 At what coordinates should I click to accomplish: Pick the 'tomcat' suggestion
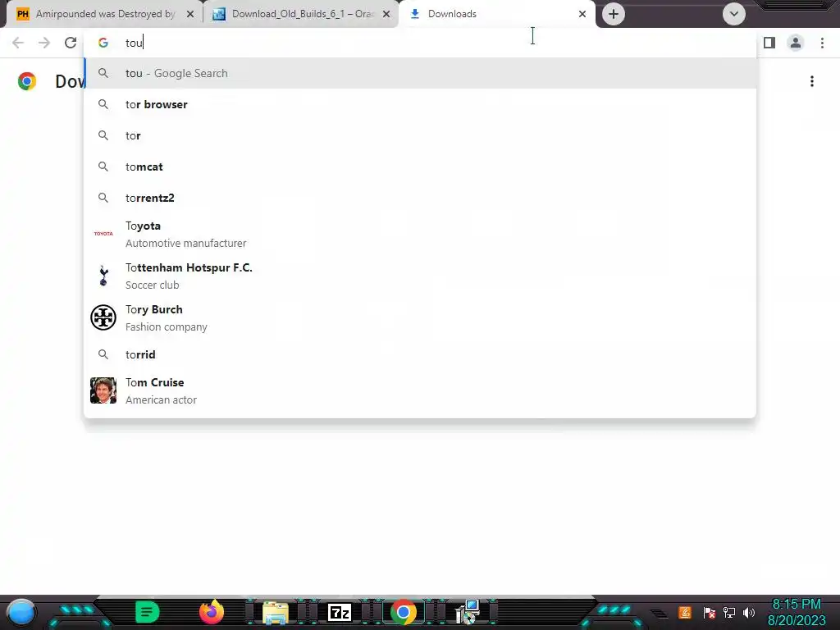tap(421, 167)
